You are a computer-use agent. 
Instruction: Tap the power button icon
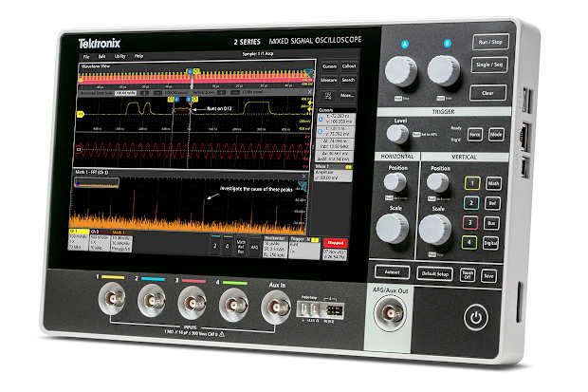[476, 318]
